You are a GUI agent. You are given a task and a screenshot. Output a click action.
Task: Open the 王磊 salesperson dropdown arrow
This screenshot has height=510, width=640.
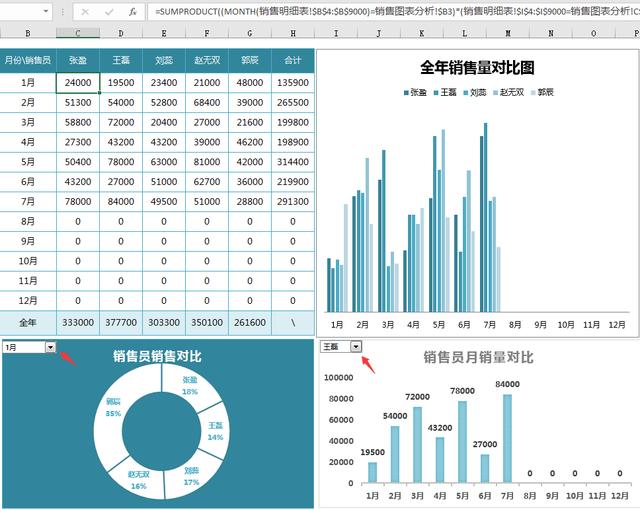click(x=356, y=346)
